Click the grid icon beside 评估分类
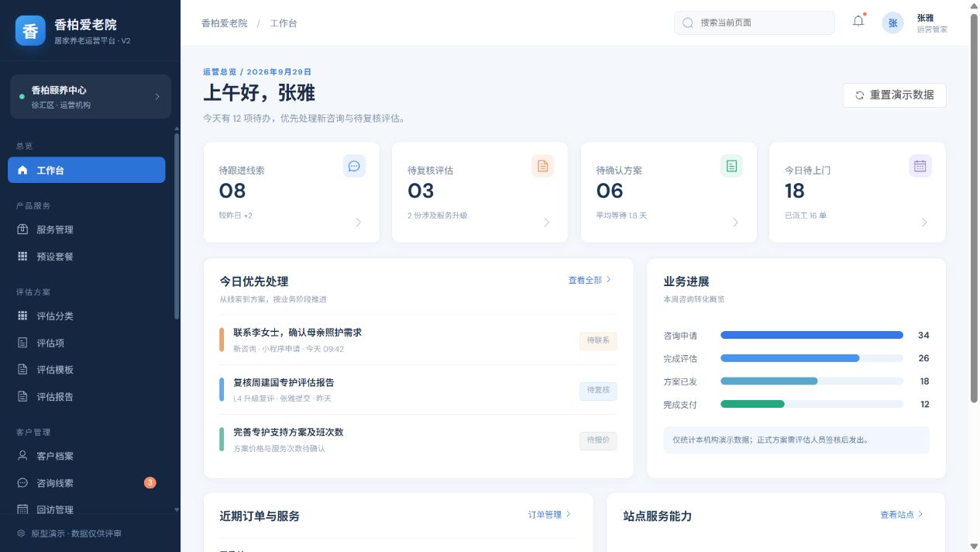This screenshot has width=980, height=552. click(22, 316)
